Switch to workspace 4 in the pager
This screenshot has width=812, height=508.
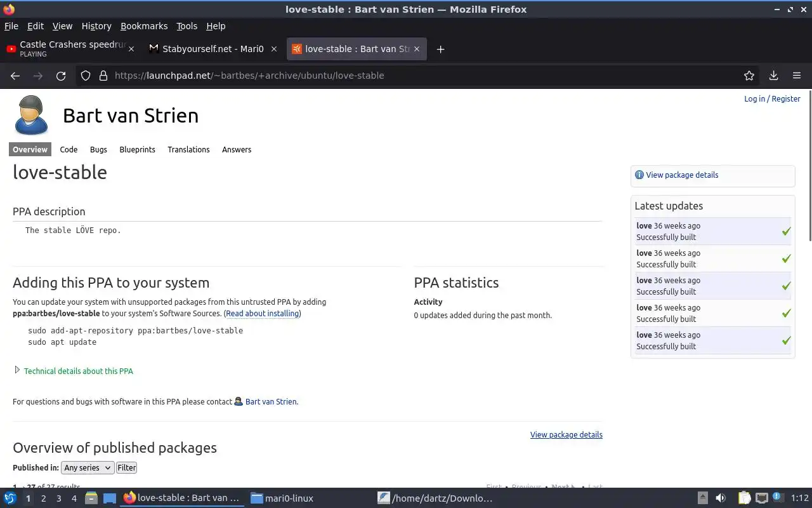(x=74, y=498)
